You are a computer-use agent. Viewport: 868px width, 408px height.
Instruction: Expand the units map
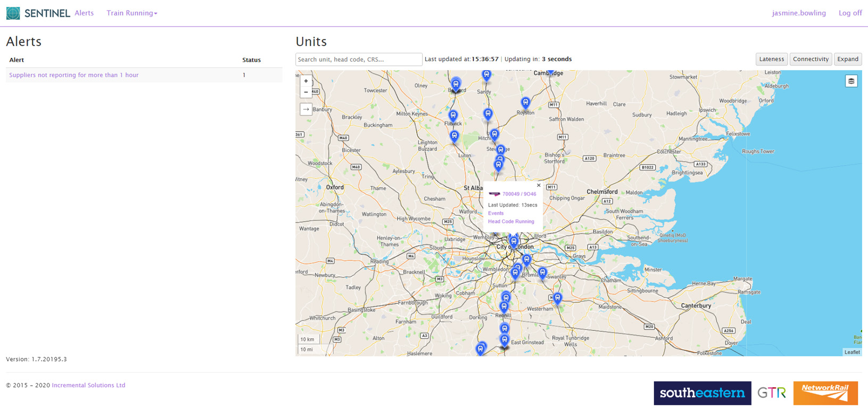[x=847, y=59]
